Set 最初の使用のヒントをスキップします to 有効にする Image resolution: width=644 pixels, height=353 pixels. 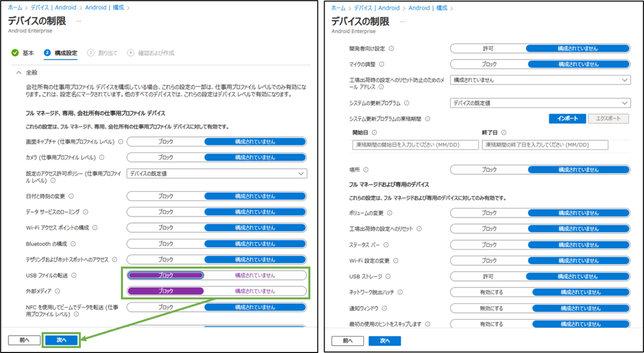point(492,324)
